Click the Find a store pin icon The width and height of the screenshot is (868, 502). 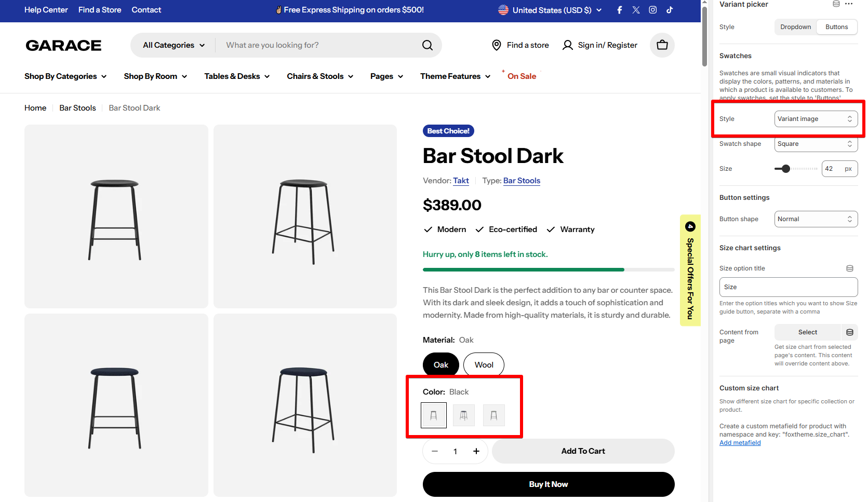tap(496, 45)
